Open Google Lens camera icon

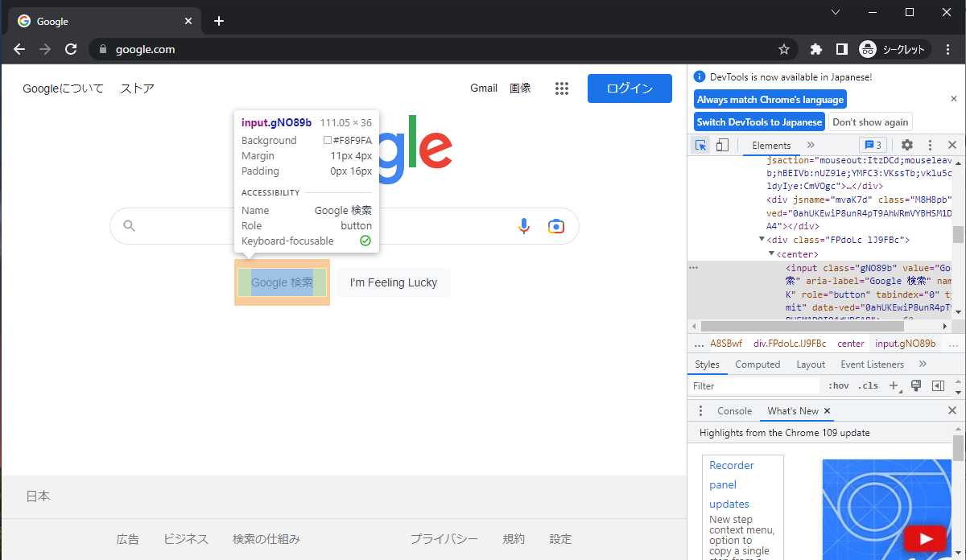pyautogui.click(x=556, y=226)
